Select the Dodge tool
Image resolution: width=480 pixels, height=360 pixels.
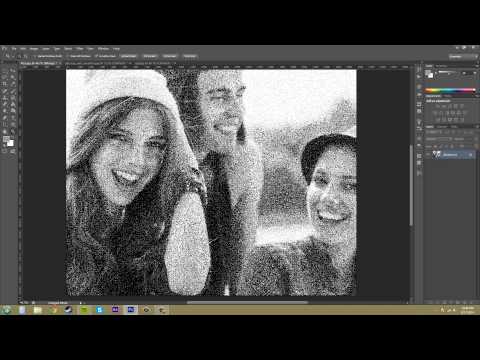(x=13, y=111)
